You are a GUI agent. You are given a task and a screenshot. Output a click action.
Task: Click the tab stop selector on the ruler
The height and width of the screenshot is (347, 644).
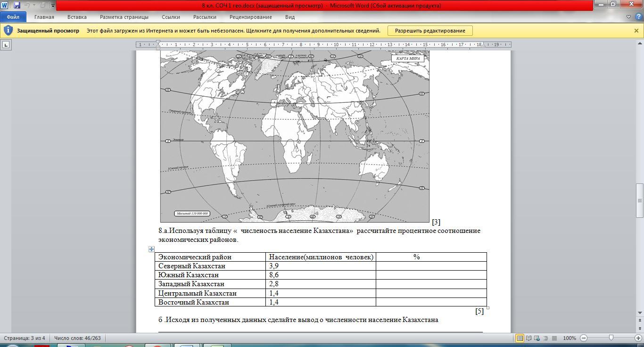pyautogui.click(x=6, y=45)
